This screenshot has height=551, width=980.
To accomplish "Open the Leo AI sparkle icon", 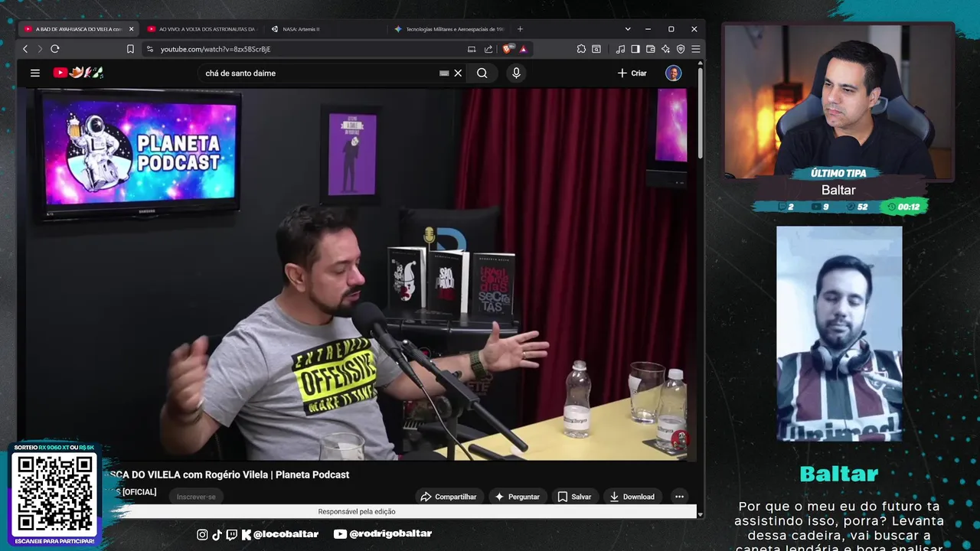I will pos(665,49).
